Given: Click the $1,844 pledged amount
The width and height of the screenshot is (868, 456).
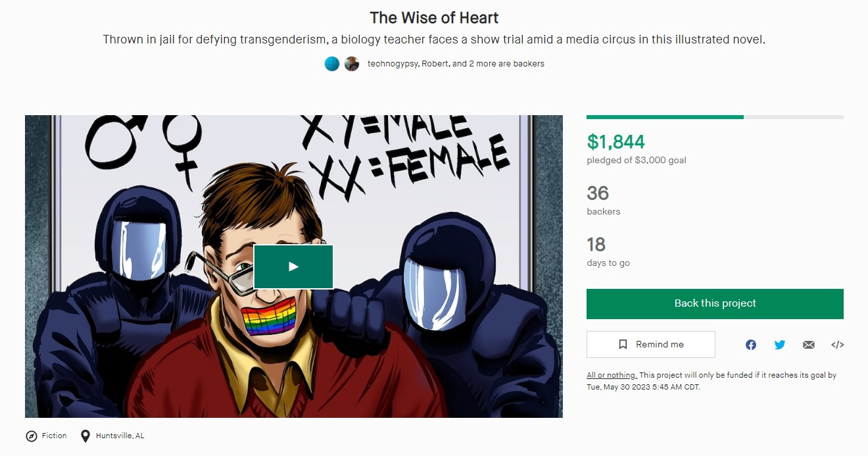Looking at the screenshot, I should click(615, 141).
